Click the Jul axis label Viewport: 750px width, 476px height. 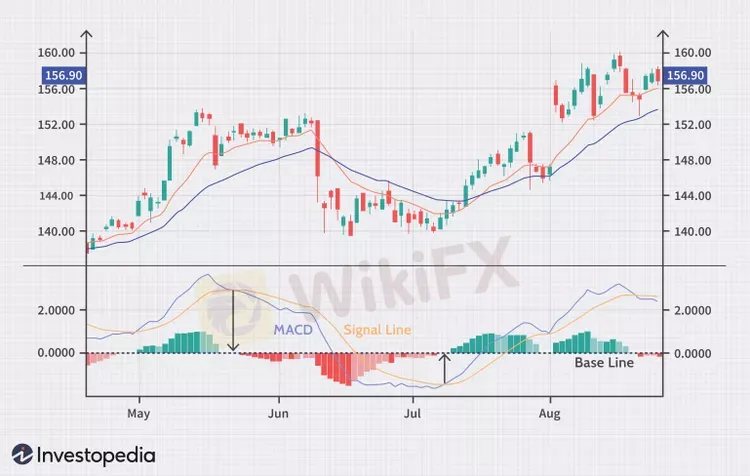pyautogui.click(x=412, y=413)
